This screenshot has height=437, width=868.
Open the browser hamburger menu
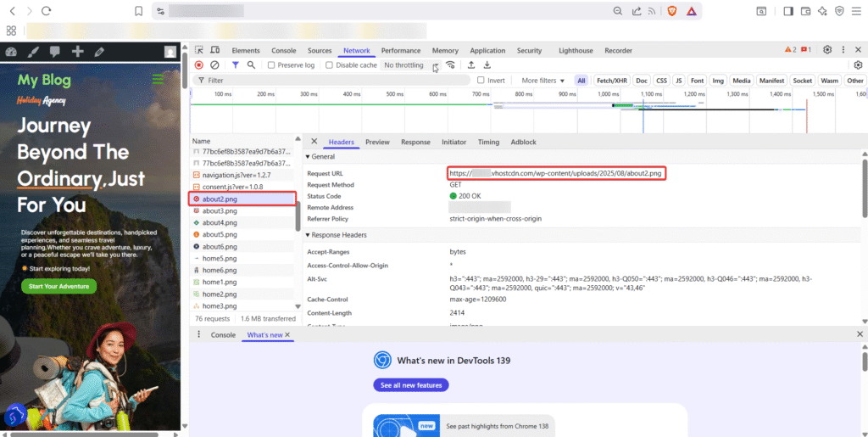[x=856, y=11]
